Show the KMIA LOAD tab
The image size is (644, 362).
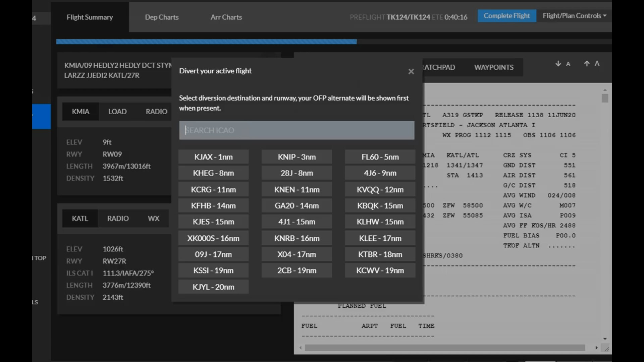pyautogui.click(x=117, y=112)
